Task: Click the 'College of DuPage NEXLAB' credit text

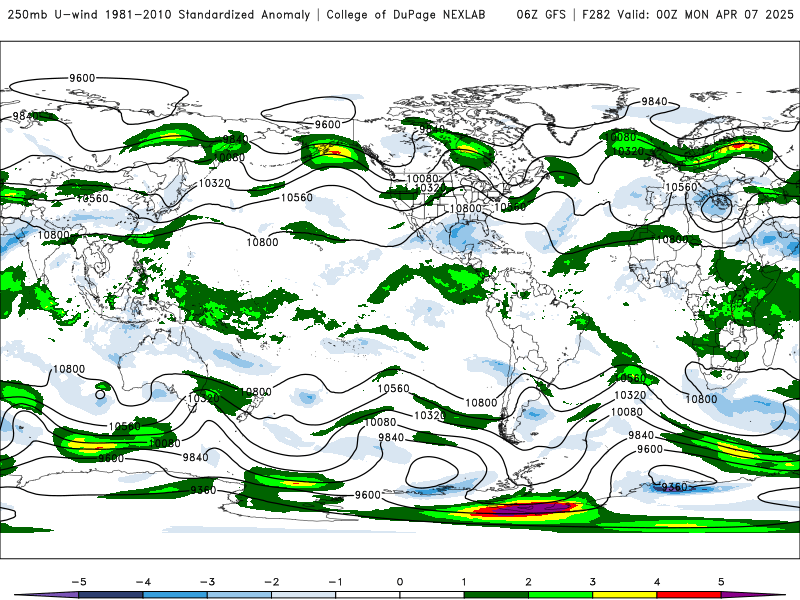Action: point(406,15)
